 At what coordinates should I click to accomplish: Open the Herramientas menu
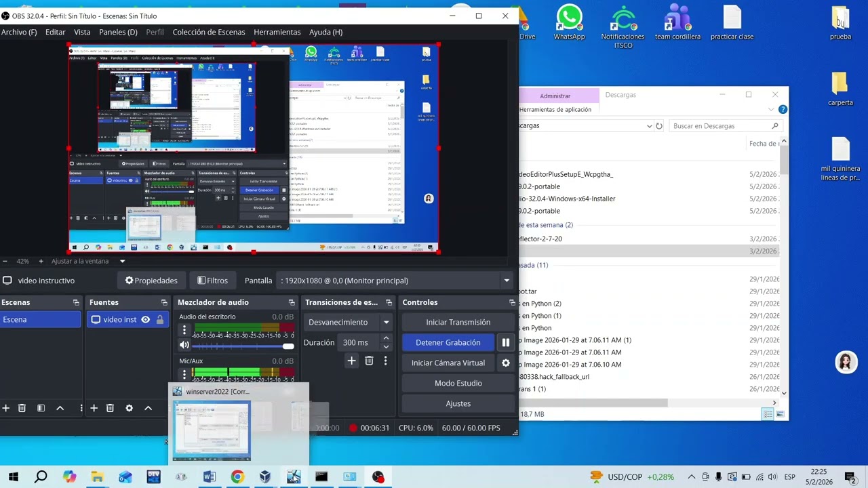coord(277,32)
